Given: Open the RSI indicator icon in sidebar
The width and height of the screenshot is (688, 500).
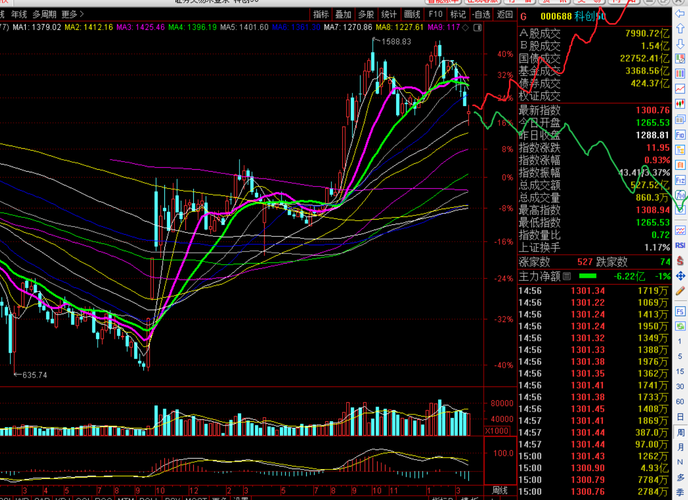Looking at the screenshot, I should (680, 245).
